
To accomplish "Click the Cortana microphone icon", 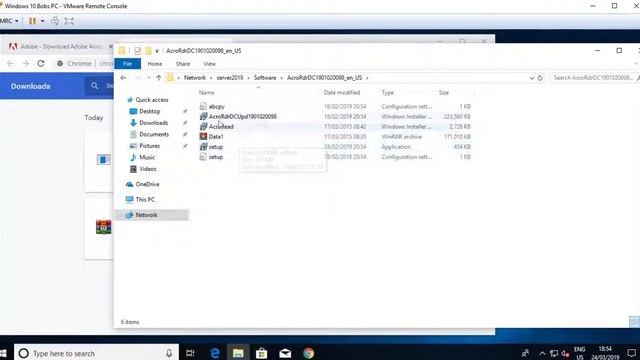I will tap(169, 353).
